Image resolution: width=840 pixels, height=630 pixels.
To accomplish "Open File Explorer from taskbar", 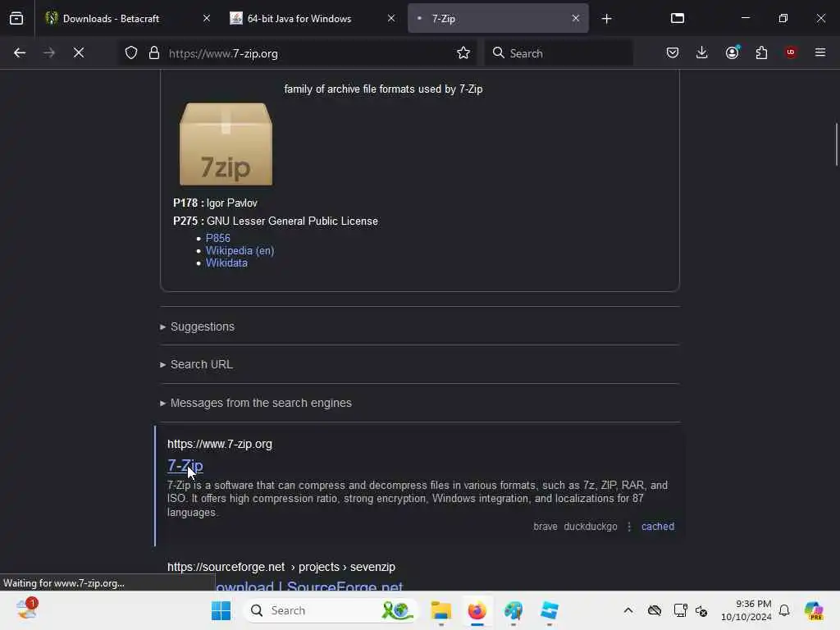I will (x=441, y=610).
